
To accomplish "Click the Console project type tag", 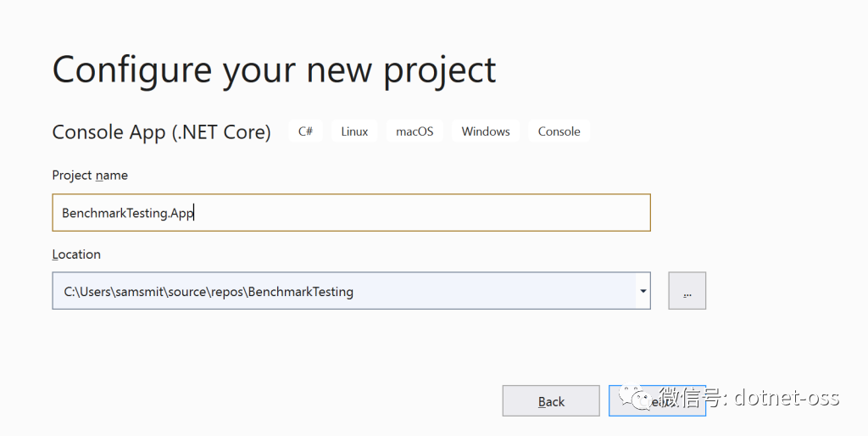I will tap(559, 131).
